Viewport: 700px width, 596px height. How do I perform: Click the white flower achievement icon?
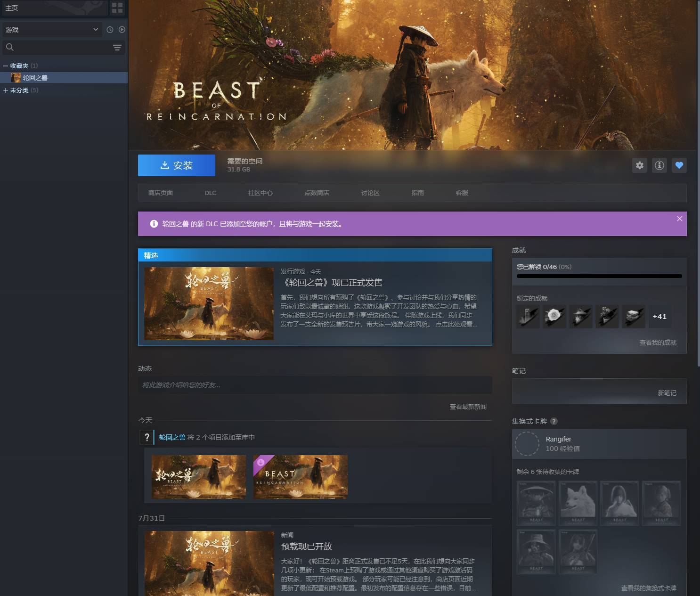(554, 316)
